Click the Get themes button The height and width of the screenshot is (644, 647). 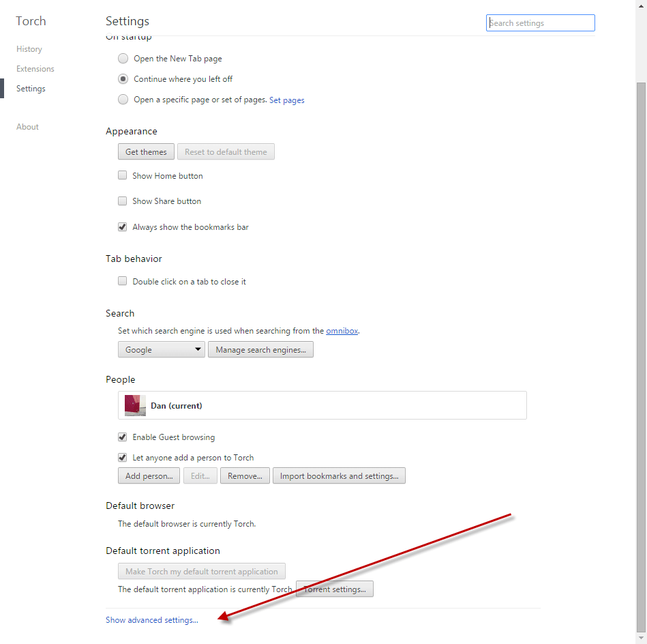(146, 152)
